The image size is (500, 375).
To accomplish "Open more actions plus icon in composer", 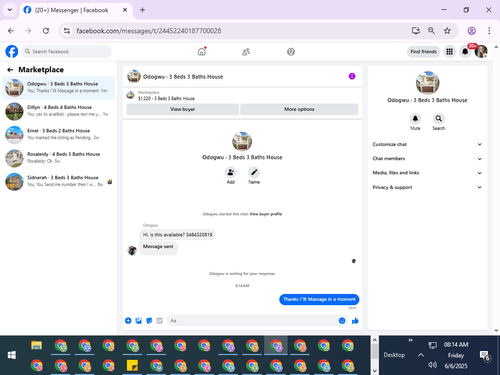I will coord(128,321).
